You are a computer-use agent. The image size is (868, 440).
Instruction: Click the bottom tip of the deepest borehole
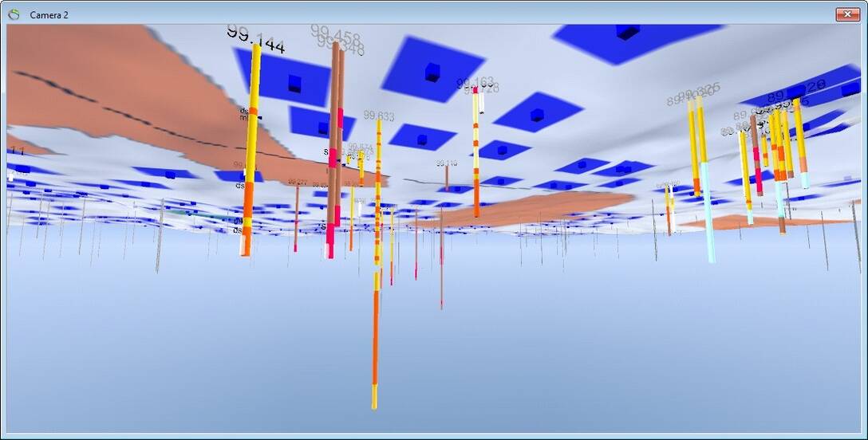pos(374,406)
